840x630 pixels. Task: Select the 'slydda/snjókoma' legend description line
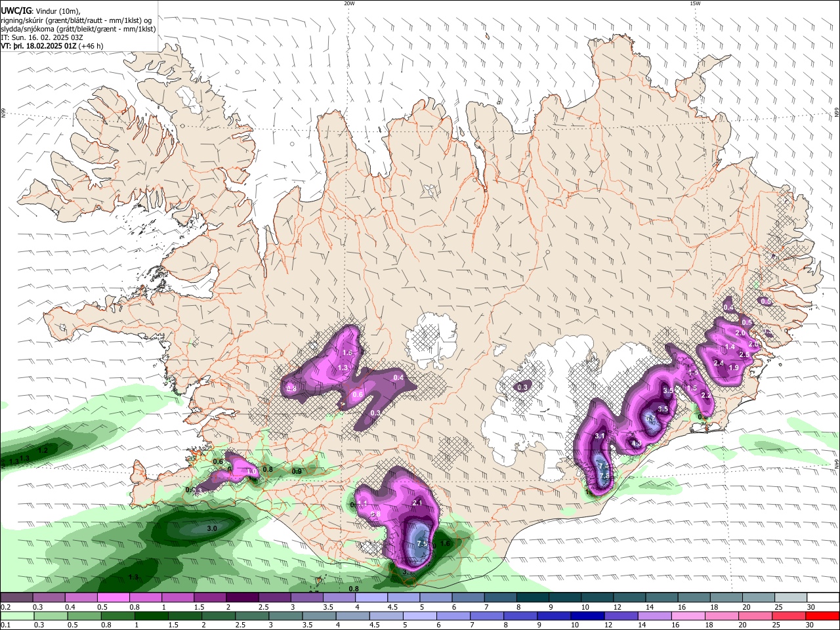coord(78,28)
